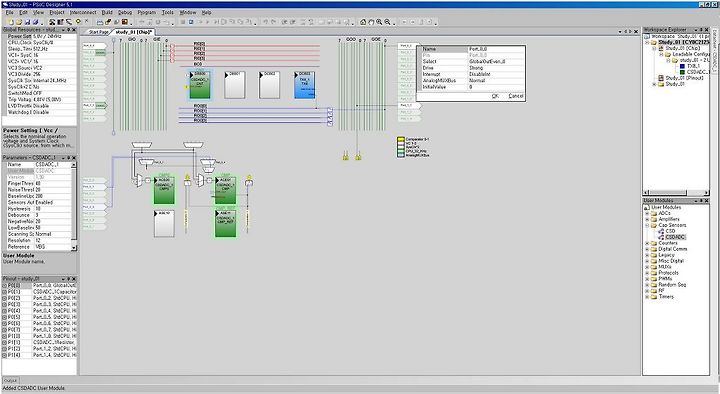Open the Build menu
720x394 pixels.
[107, 12]
